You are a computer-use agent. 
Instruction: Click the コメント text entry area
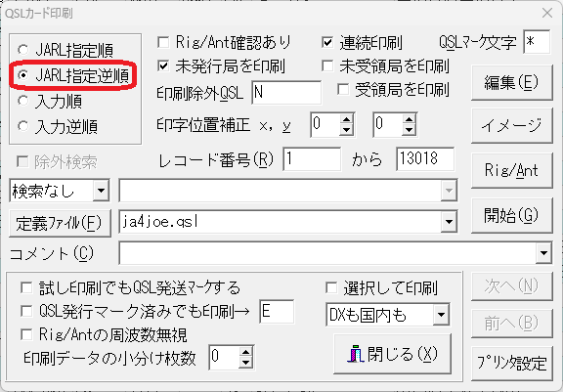pyautogui.click(x=327, y=253)
